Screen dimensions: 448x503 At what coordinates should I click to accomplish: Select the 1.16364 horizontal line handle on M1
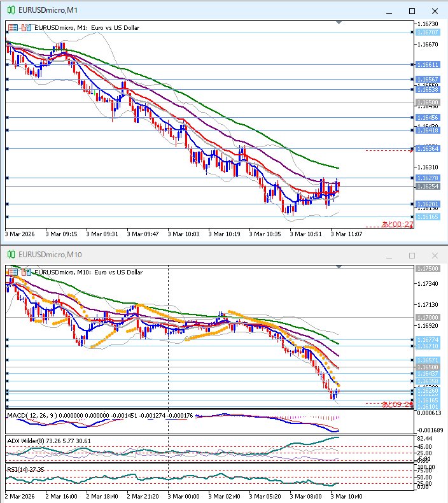tap(7, 149)
